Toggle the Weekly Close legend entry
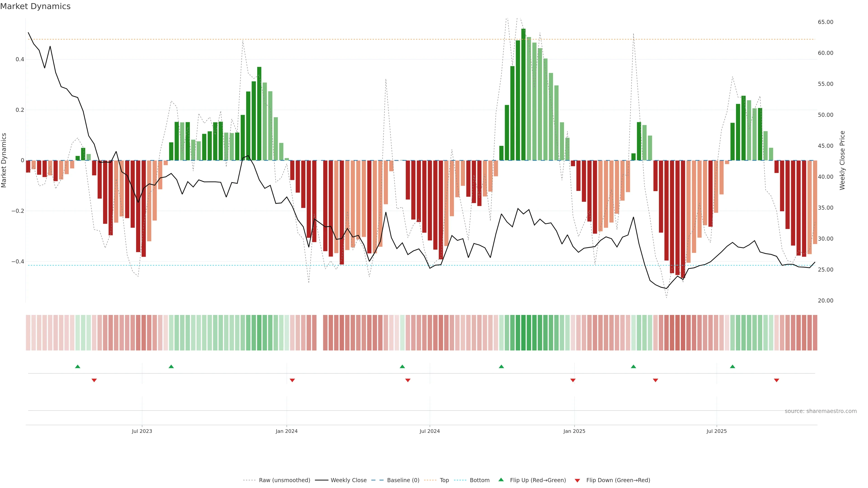The image size is (868, 488). [x=348, y=480]
